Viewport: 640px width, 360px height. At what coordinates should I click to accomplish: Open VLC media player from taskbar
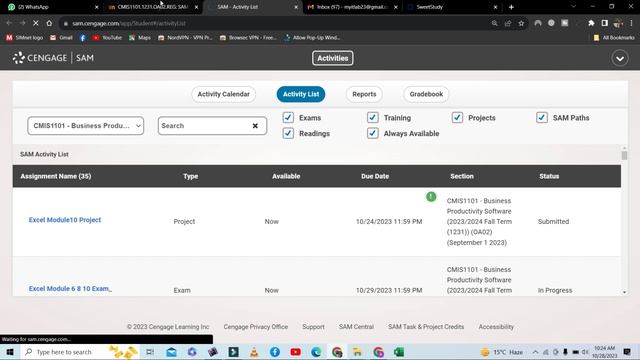click(x=254, y=352)
